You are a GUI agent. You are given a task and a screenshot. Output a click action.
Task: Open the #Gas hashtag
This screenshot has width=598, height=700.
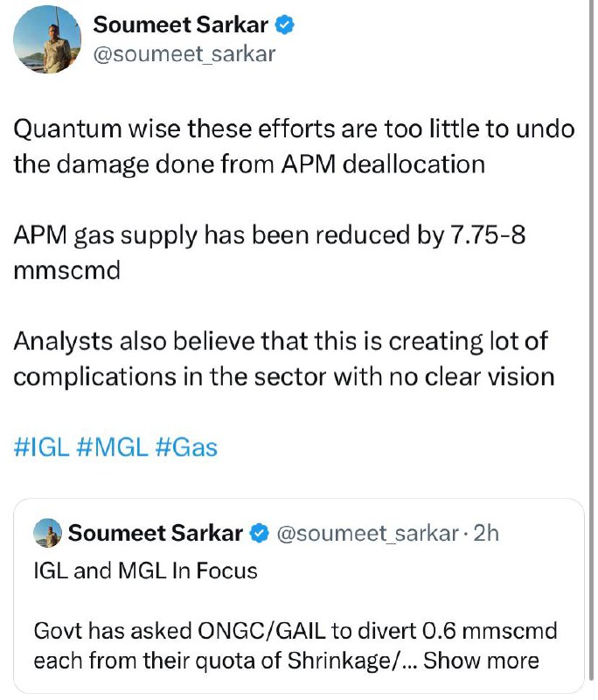186,447
